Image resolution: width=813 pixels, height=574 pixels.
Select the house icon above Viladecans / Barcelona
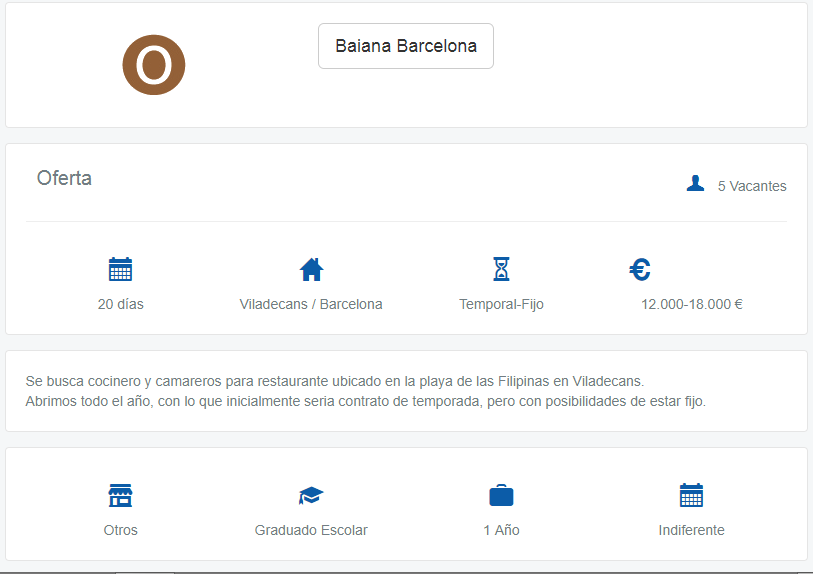[x=311, y=269]
